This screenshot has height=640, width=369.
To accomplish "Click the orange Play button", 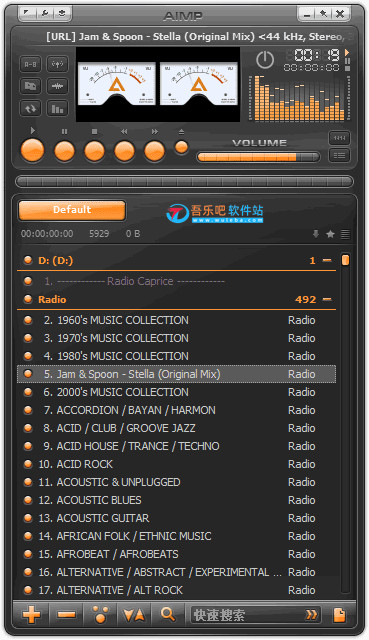I will 33,150.
